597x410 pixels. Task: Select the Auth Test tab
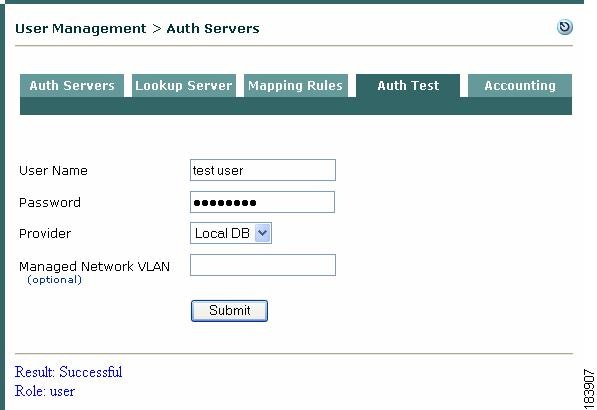[x=408, y=86]
